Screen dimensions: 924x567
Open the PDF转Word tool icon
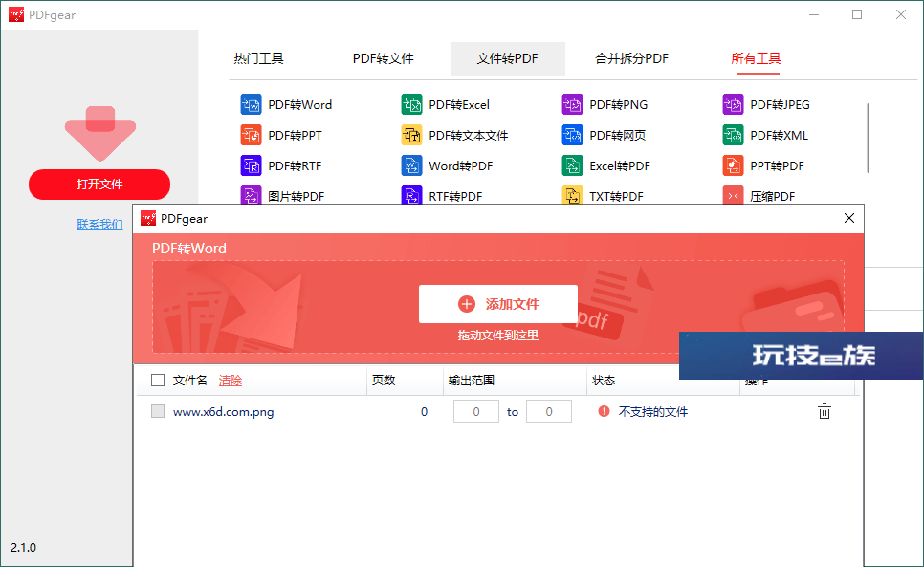pos(251,105)
